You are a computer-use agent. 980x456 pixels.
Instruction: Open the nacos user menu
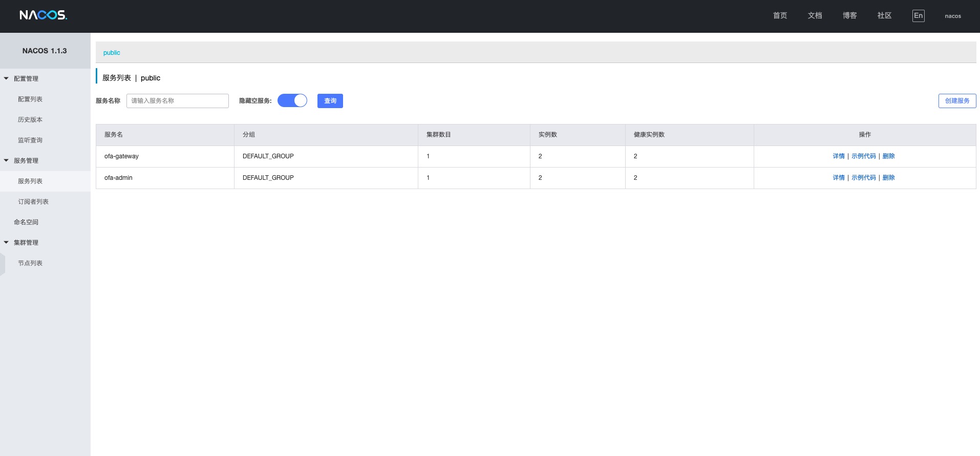click(x=953, y=16)
